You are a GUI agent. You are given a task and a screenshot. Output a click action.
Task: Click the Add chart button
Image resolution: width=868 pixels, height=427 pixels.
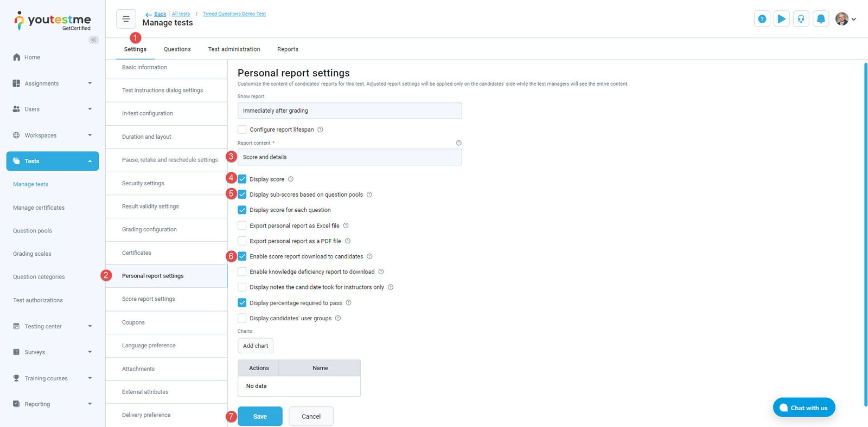256,346
